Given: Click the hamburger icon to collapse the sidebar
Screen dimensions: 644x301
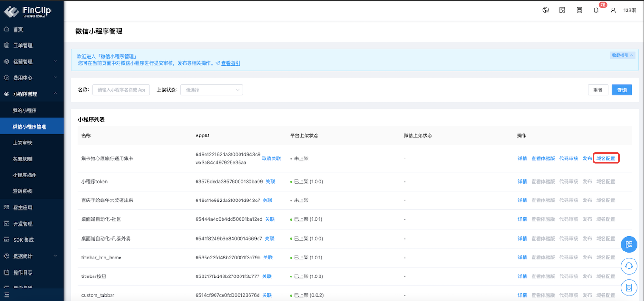Looking at the screenshot, I should [7, 295].
